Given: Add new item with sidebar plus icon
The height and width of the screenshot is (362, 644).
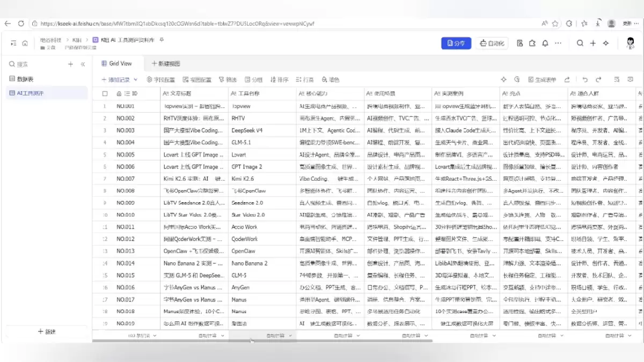Looking at the screenshot, I should tap(70, 64).
